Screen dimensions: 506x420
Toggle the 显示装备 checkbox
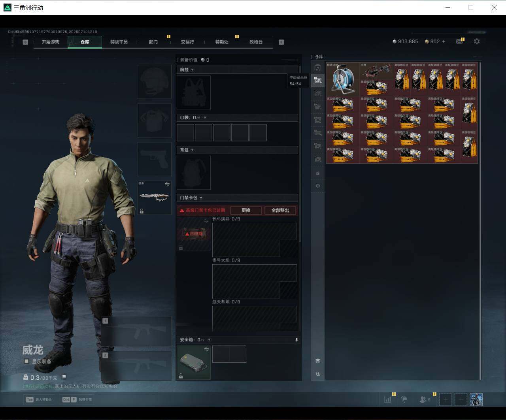[26, 361]
